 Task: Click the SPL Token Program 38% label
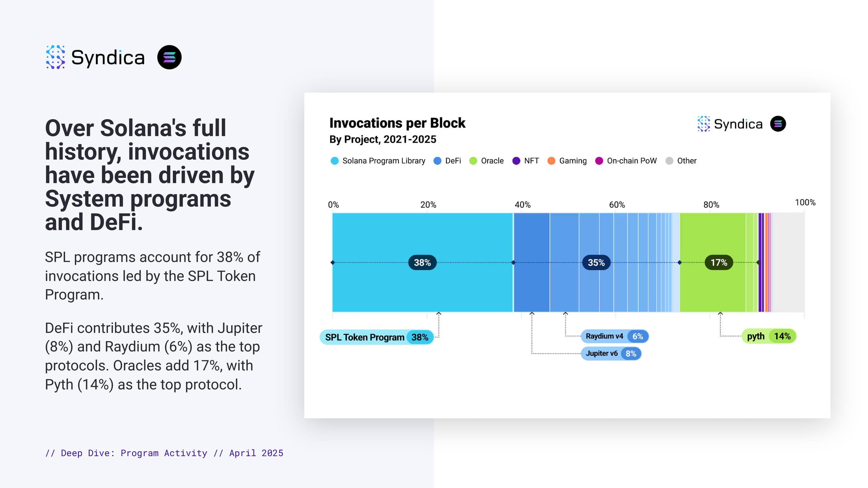click(x=376, y=337)
